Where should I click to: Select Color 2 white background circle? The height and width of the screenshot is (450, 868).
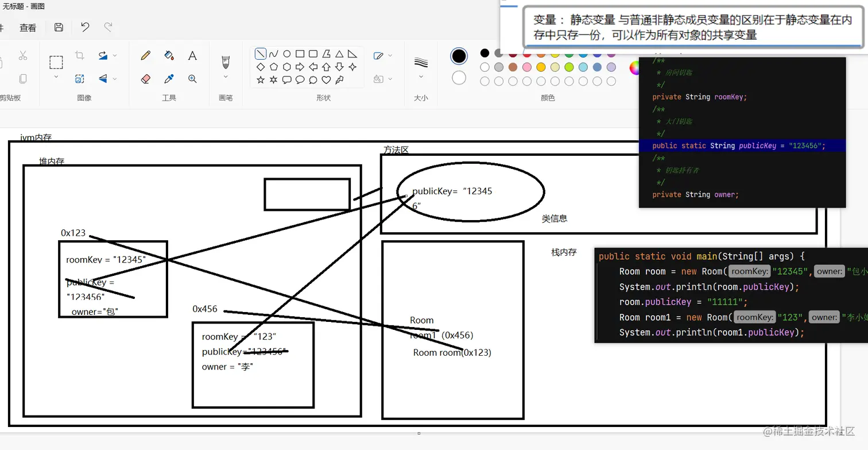click(459, 78)
